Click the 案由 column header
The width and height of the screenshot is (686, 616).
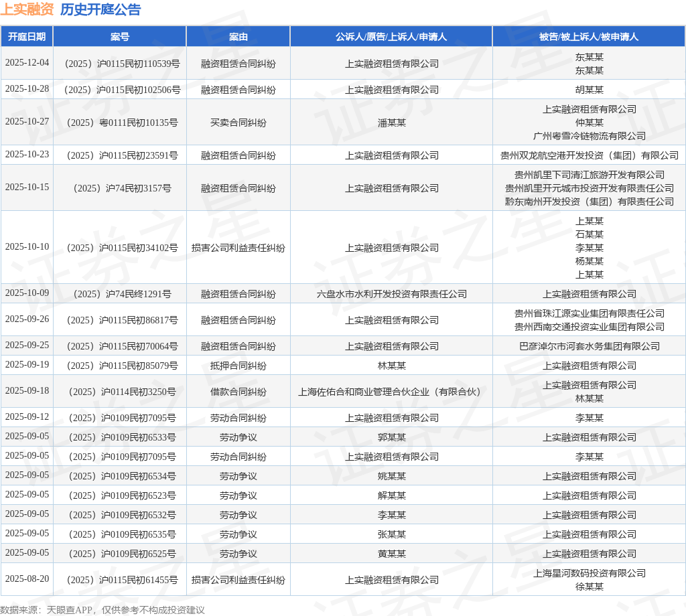pos(238,37)
